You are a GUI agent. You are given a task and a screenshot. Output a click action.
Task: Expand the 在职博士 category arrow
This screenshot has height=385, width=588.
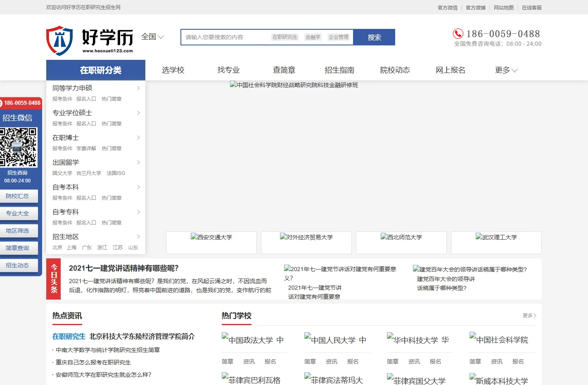pyautogui.click(x=138, y=137)
